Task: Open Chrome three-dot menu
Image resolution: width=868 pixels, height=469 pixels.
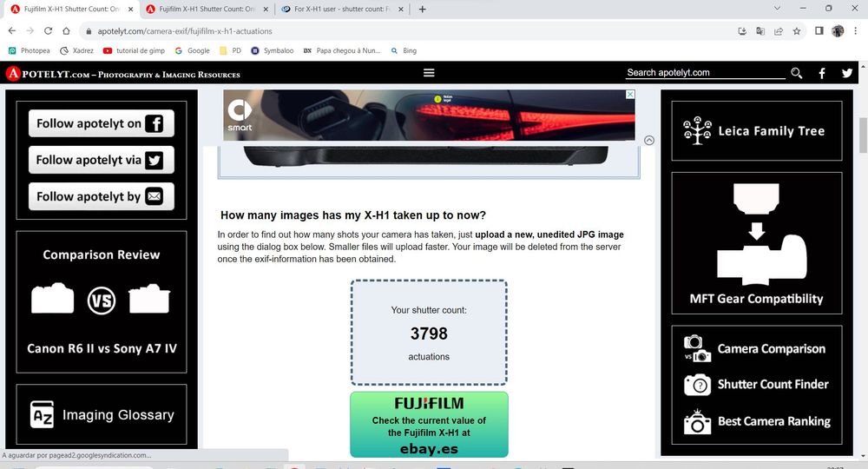Action: [x=856, y=31]
